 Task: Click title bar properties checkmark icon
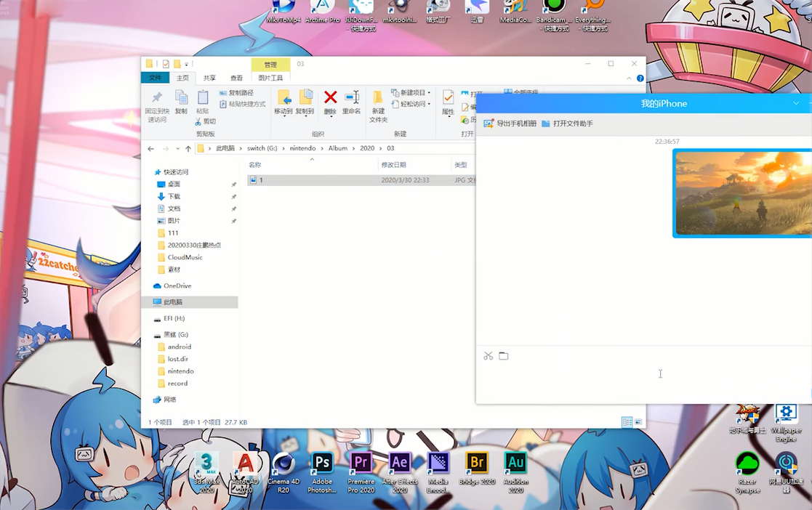(166, 64)
